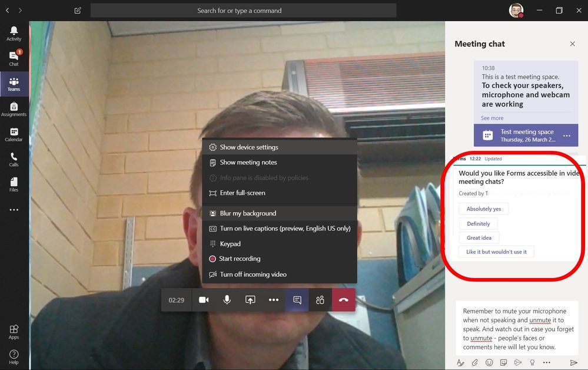Image resolution: width=588 pixels, height=370 pixels.
Task: Choose Blur my background
Action: click(280, 213)
